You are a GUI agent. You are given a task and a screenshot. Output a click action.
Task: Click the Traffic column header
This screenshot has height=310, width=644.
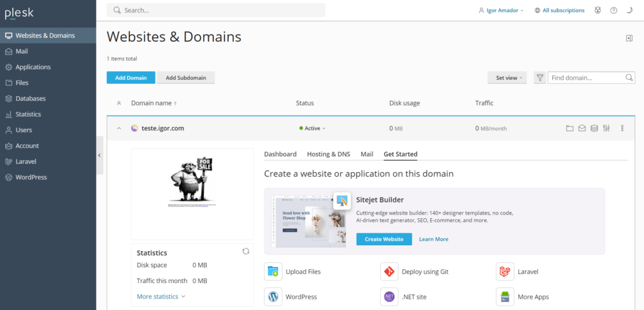tap(484, 103)
